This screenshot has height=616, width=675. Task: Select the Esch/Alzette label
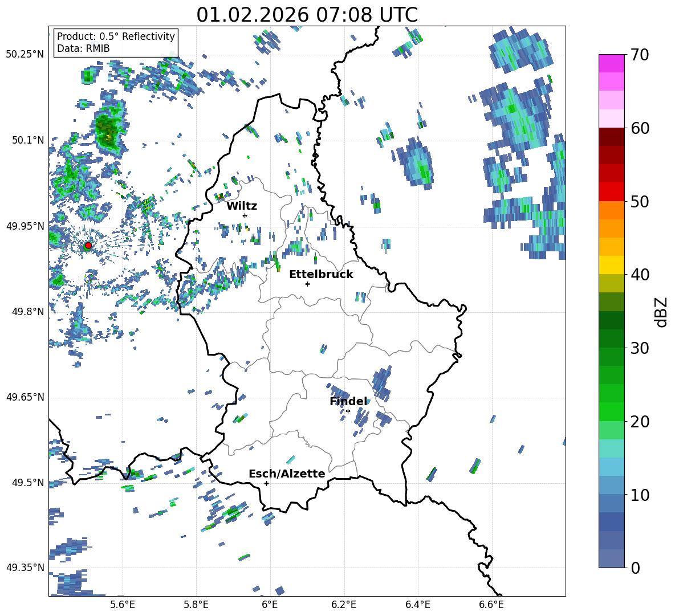[x=287, y=474]
